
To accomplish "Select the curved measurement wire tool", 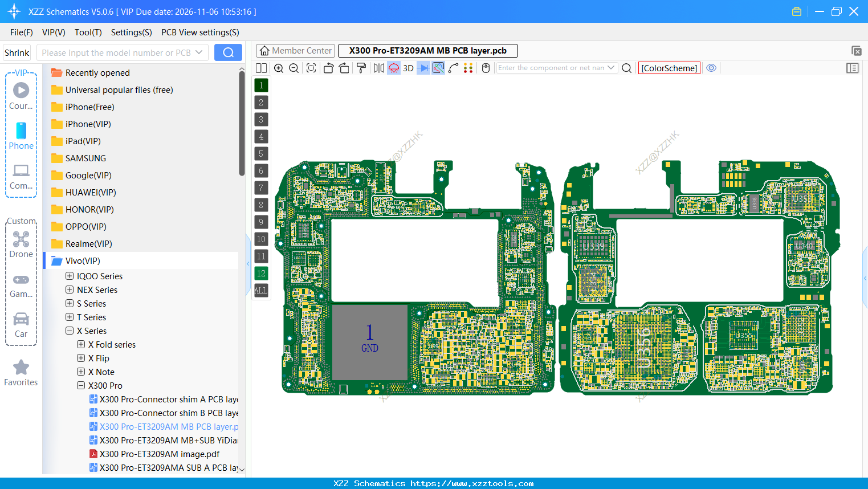I will click(452, 68).
